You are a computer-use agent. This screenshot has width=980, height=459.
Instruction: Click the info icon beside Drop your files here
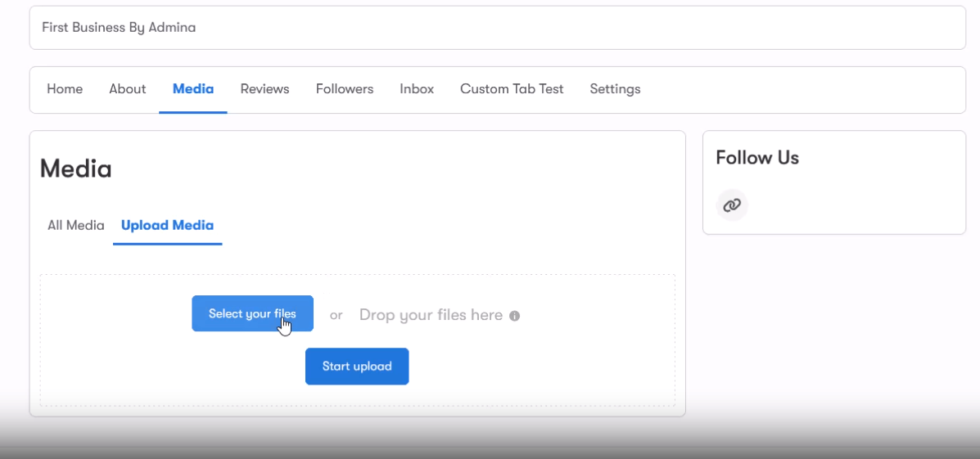click(514, 316)
